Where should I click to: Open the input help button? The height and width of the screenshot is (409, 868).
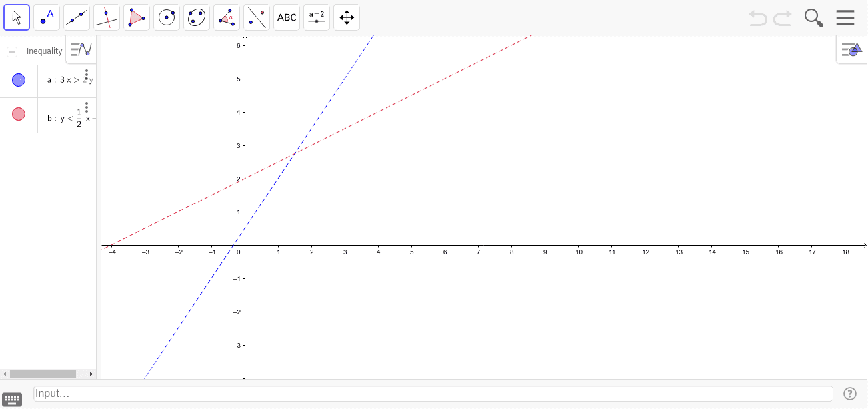[849, 394]
